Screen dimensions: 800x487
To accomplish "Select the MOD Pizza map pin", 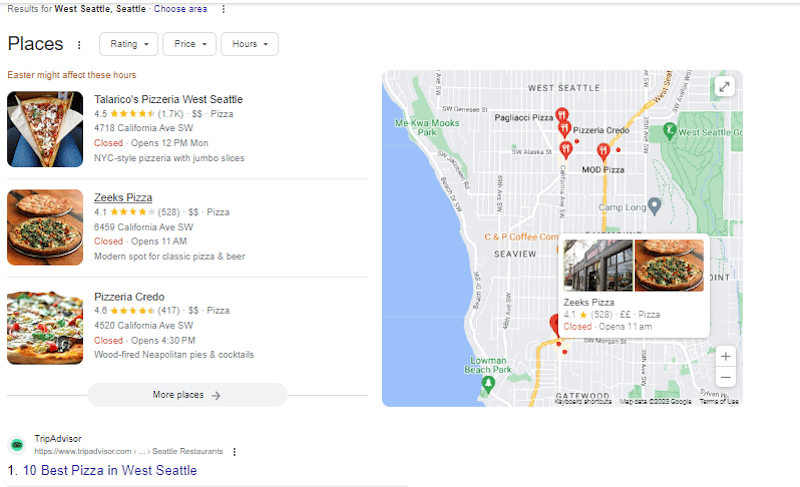I will click(603, 151).
